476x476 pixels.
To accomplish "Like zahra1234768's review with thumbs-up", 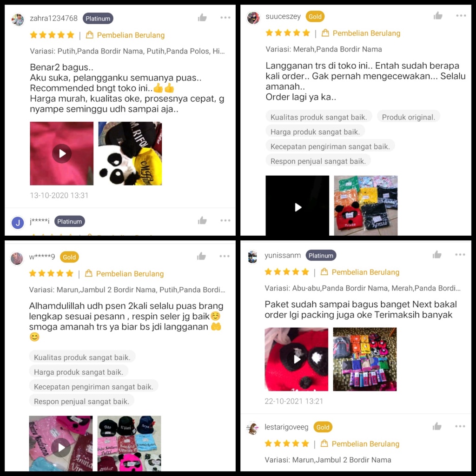I will (202, 18).
